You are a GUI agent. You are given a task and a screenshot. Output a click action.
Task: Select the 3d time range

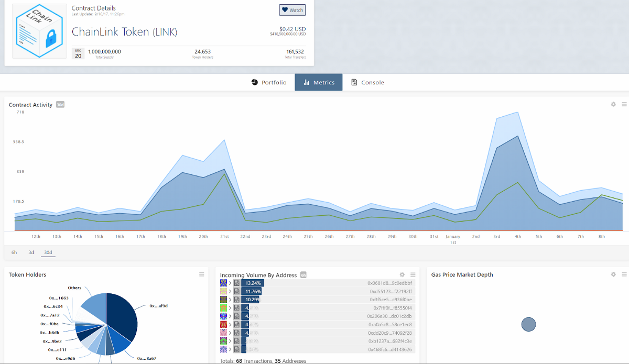tap(31, 252)
